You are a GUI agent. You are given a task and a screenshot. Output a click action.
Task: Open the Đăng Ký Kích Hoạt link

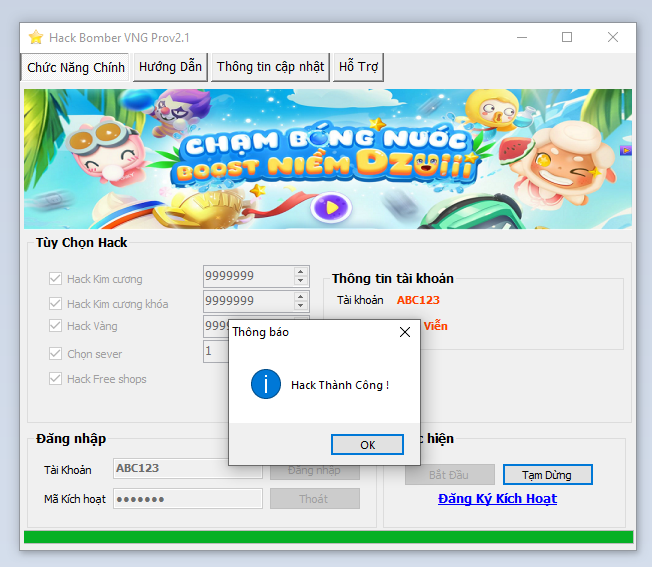(497, 498)
